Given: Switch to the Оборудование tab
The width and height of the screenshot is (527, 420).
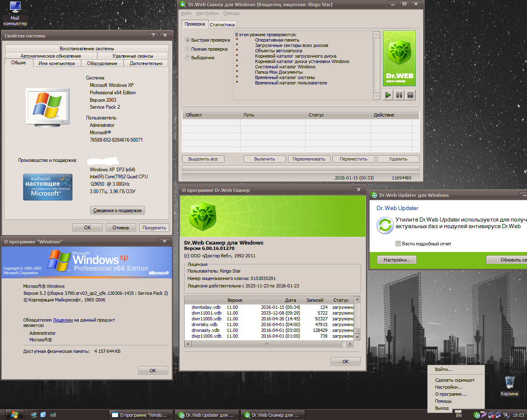Looking at the screenshot, I should [102, 63].
